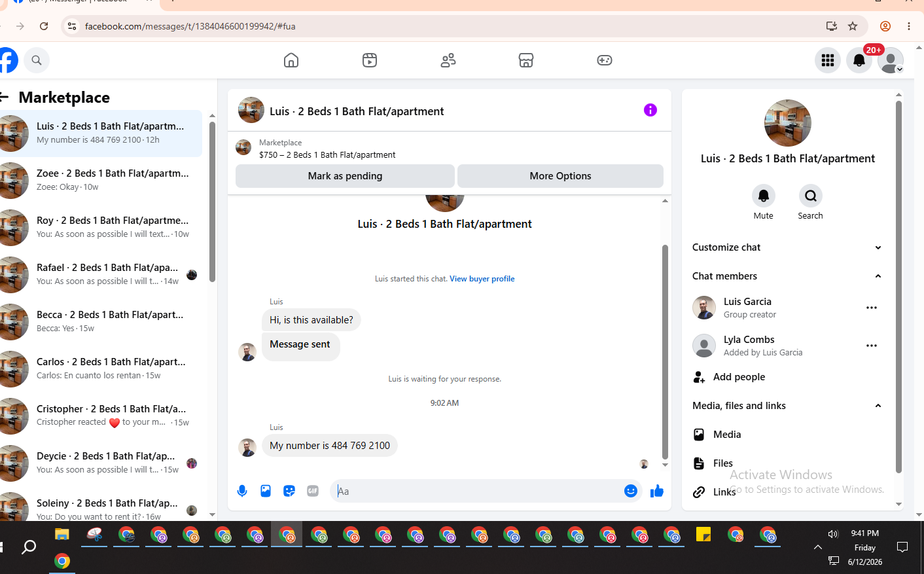924x574 pixels.
Task: Attach a photo using the image icon
Action: tap(266, 491)
